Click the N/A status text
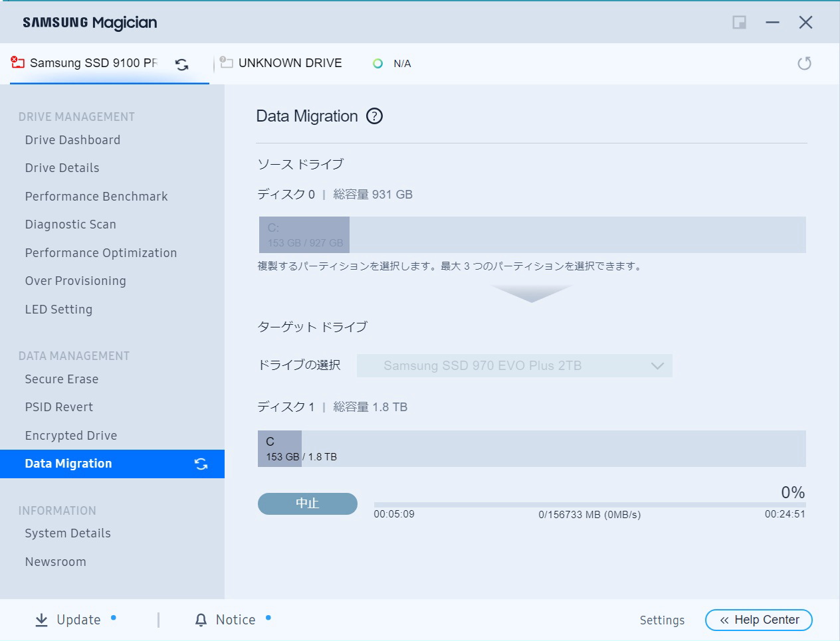 pyautogui.click(x=402, y=64)
